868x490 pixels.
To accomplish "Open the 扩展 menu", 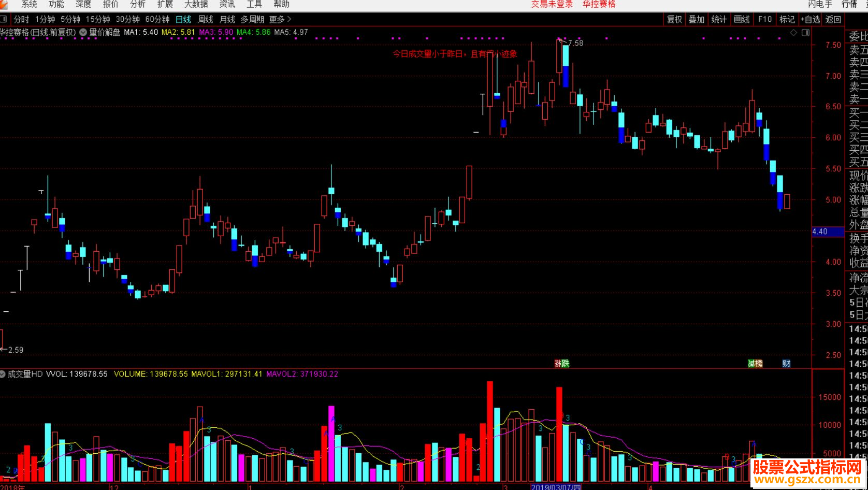I will click(x=165, y=4).
